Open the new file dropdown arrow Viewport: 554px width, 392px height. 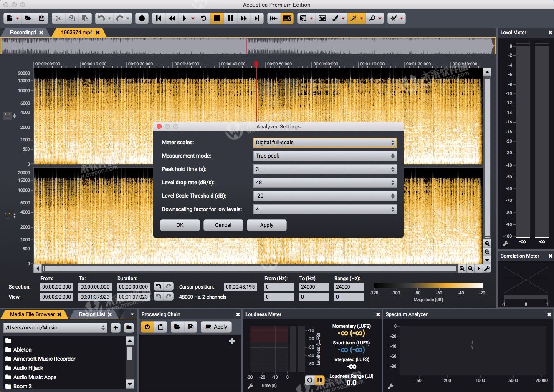click(17, 18)
